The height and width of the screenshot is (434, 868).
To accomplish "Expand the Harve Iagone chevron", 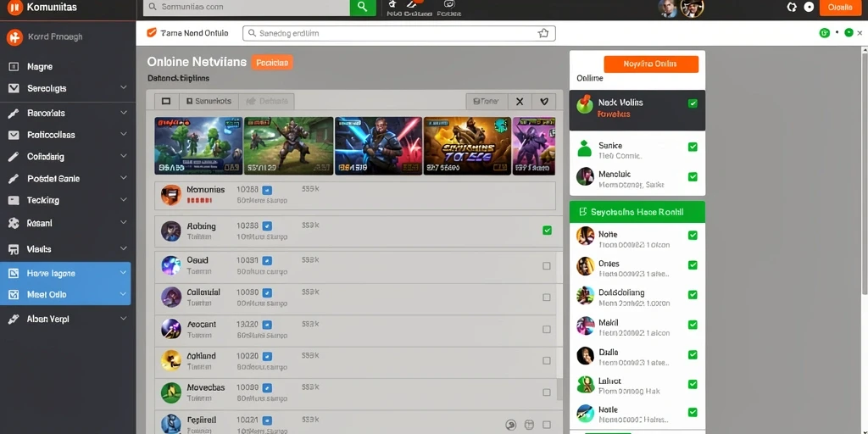I will (124, 273).
